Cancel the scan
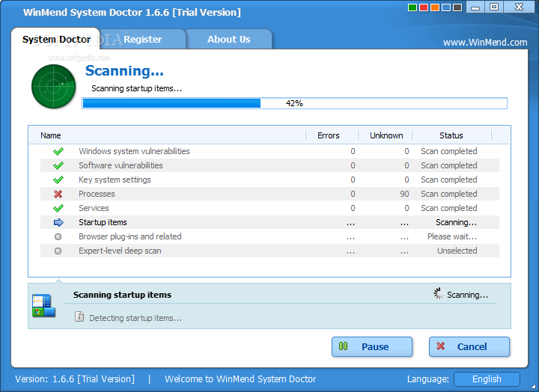This screenshot has width=539, height=392. coord(469,346)
